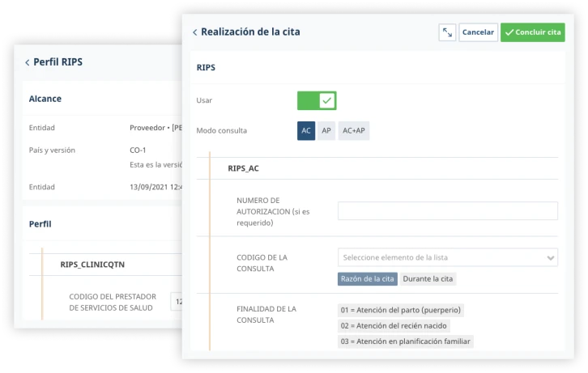
Task: Click the Proveedor entity value
Action: tap(156, 128)
